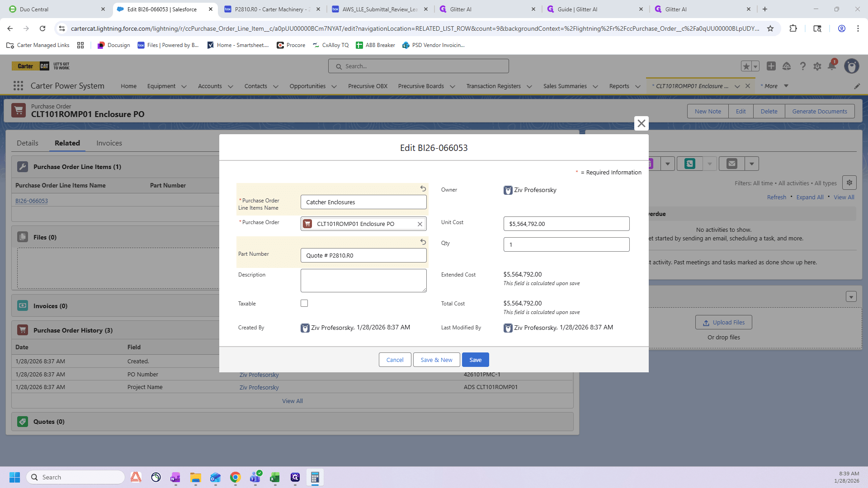
Task: Expand the email action dropdown arrow
Action: click(752, 164)
